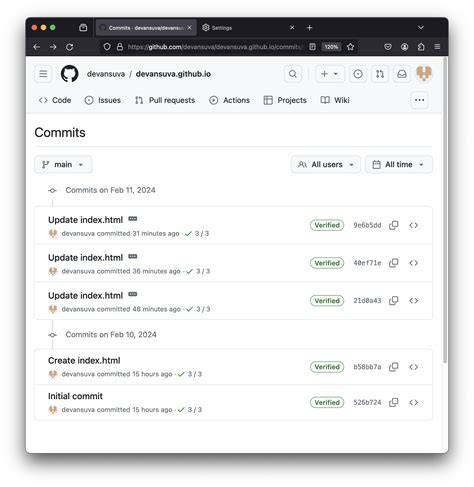Copy full SHA for commit 21d8a43
The image size is (474, 487).
tap(394, 301)
